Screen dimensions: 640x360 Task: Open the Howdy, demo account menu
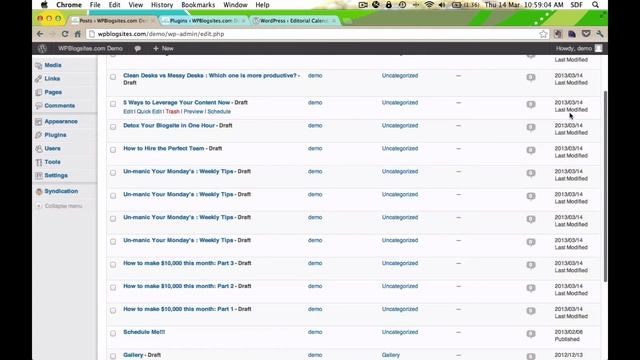578,49
